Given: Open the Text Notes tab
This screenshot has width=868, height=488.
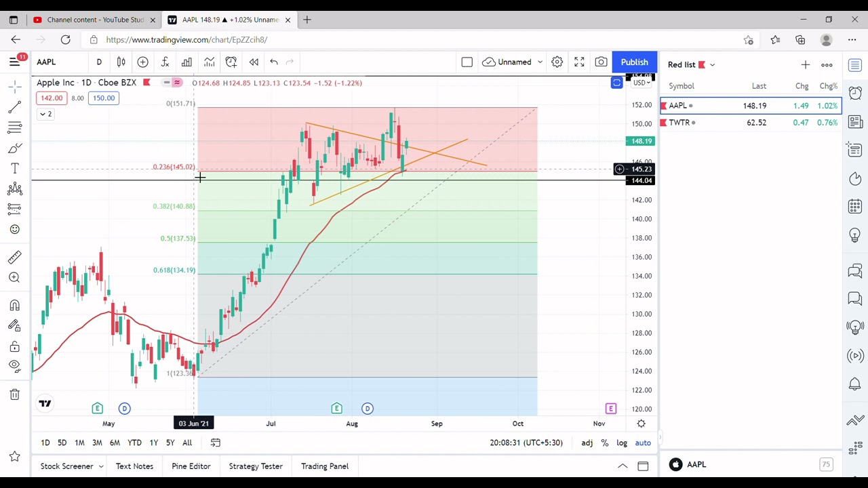Looking at the screenshot, I should (134, 466).
